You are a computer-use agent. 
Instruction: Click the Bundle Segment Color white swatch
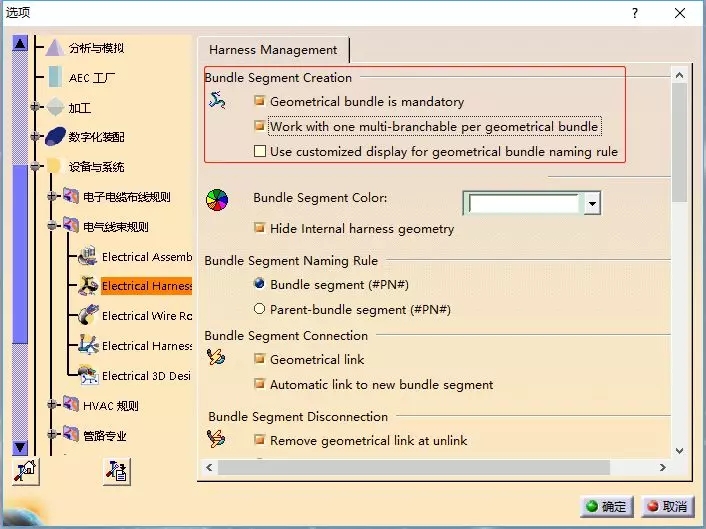click(x=524, y=204)
